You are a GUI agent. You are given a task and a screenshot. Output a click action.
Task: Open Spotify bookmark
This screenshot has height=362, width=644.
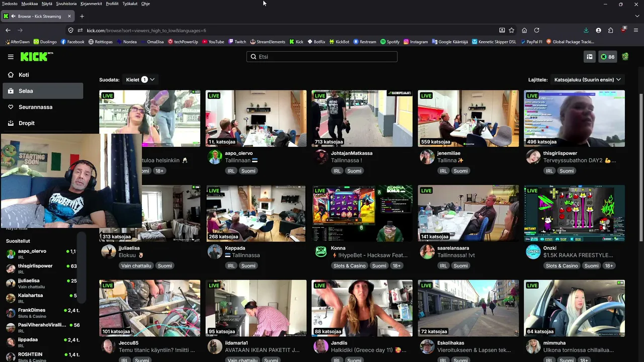click(390, 42)
